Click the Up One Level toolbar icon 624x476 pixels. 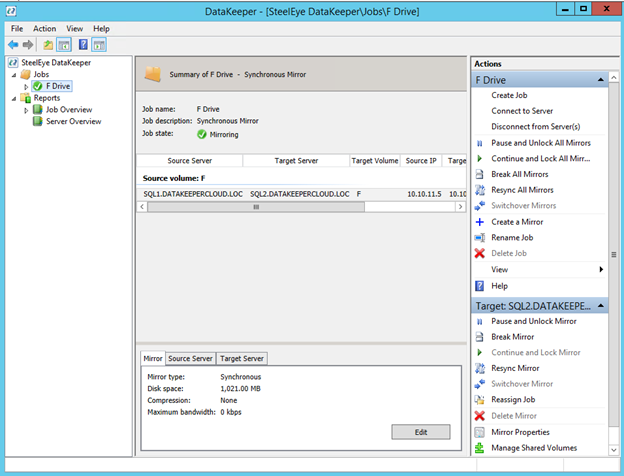coord(48,45)
